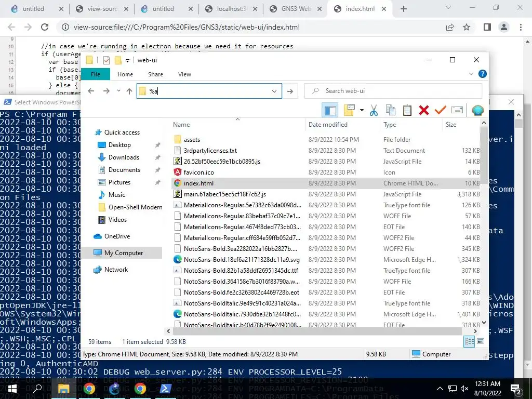Click the Share page icon in Chrome

[x=450, y=27]
